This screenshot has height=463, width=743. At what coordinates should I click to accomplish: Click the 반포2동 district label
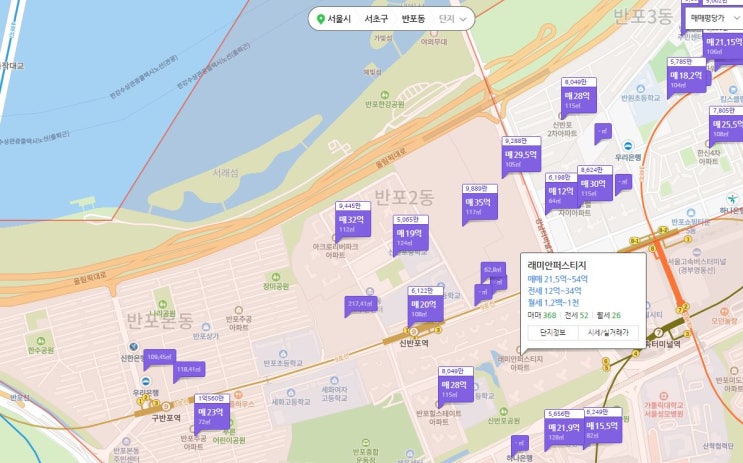pyautogui.click(x=404, y=197)
